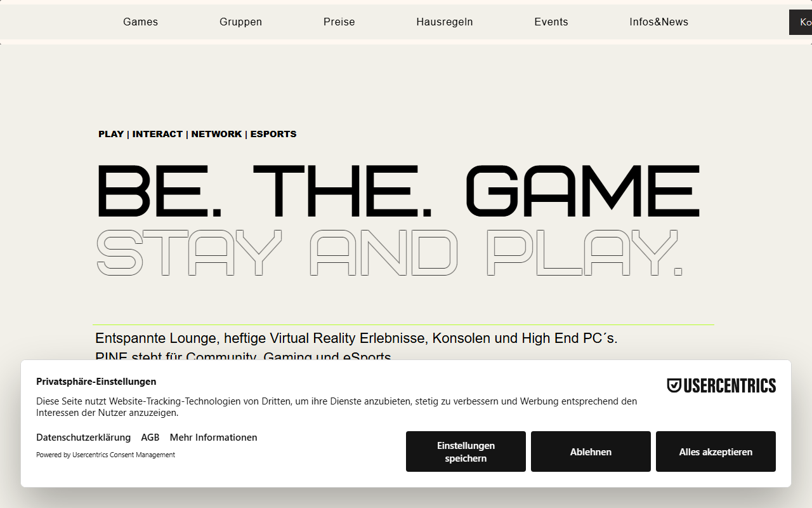Click the Privatsphäre-Einstellungen banner heading
812x508 pixels.
click(x=96, y=382)
